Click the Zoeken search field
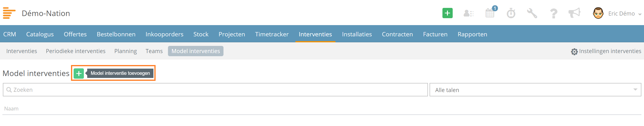644x126 pixels. click(215, 90)
